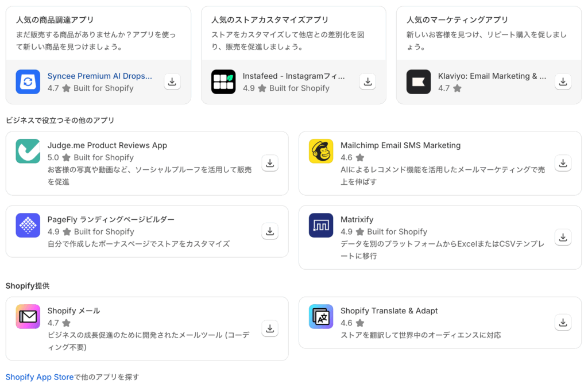
Task: Install Syncee Premium AI Dropshipping app
Action: 172,82
